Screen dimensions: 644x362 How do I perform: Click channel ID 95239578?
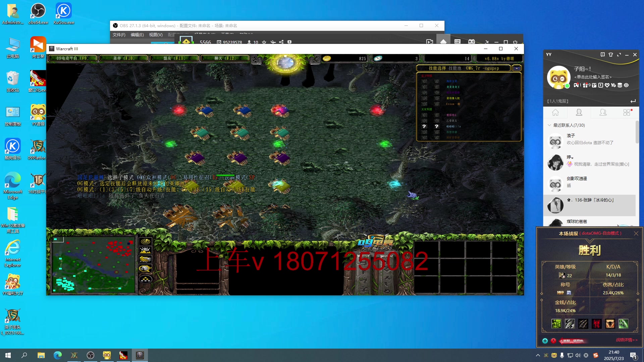[232, 42]
